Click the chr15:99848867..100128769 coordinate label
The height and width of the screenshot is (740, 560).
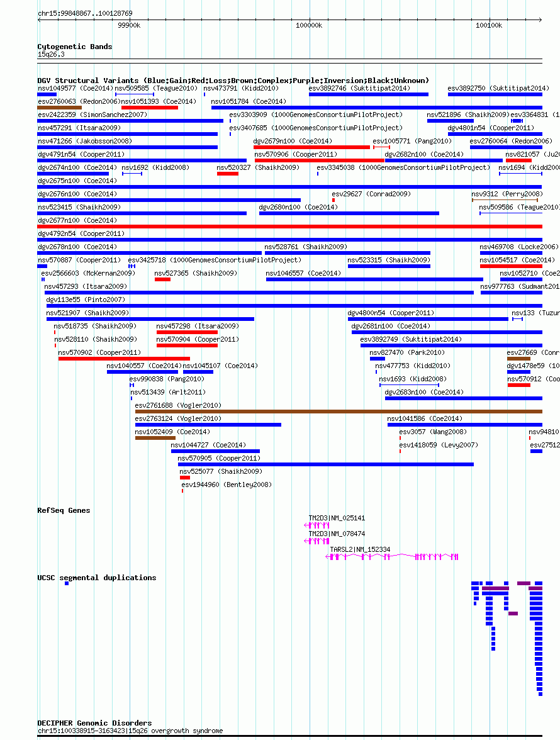tap(85, 13)
